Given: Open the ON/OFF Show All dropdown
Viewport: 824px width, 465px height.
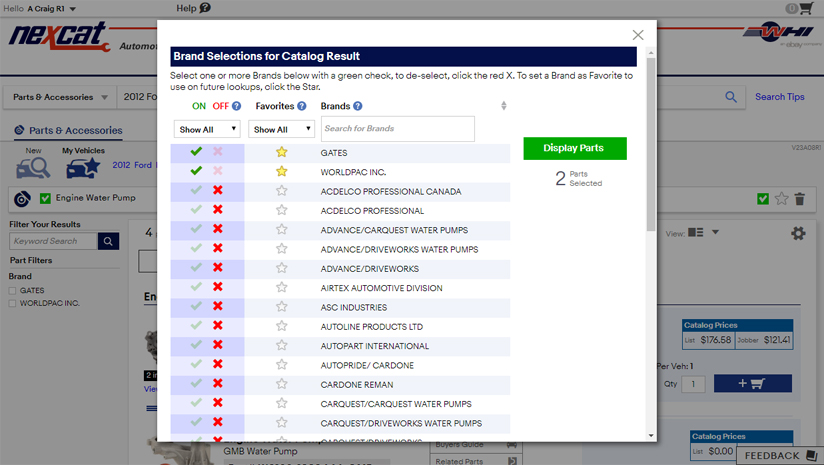Looking at the screenshot, I should (207, 129).
